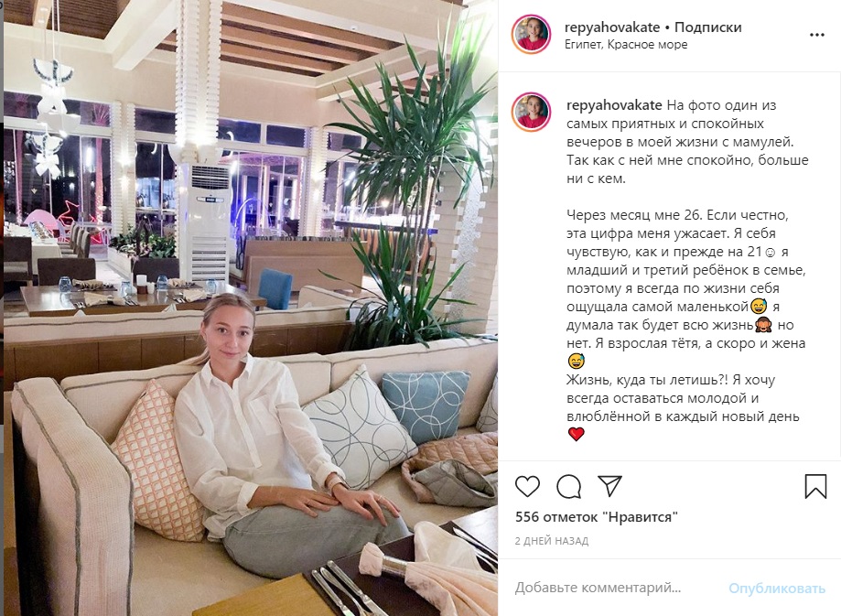View the 556 likes list
The width and height of the screenshot is (841, 616).
point(597,517)
